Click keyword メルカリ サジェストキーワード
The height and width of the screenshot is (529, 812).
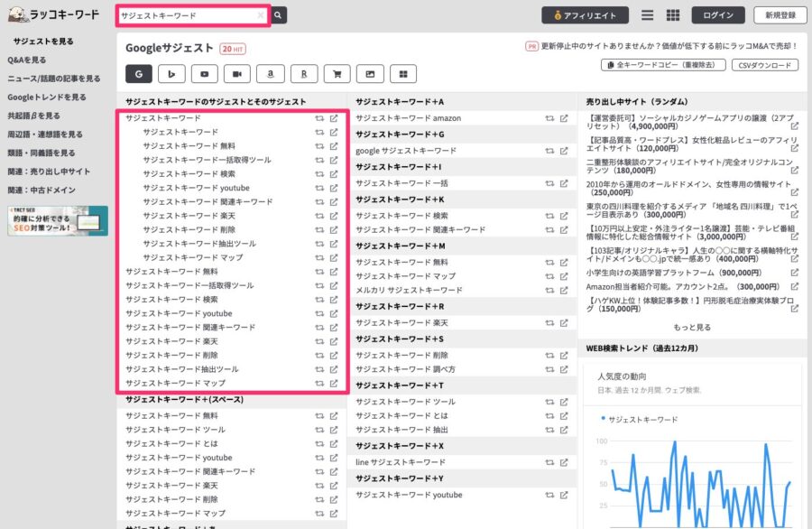(x=409, y=290)
